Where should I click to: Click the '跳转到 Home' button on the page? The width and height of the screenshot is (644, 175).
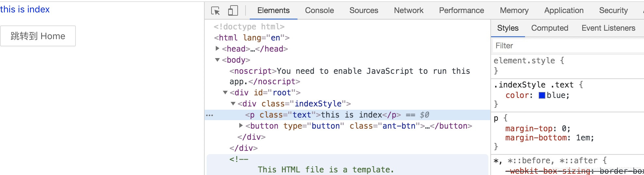click(x=38, y=36)
